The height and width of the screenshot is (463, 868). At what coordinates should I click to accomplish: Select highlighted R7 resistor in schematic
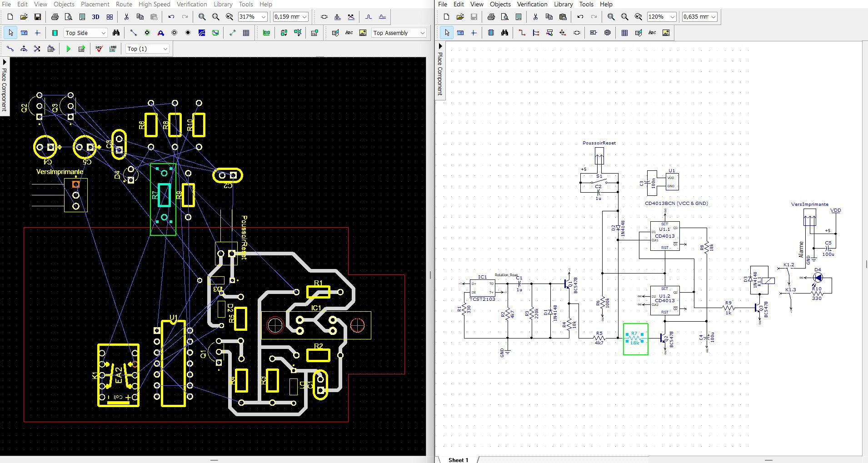pos(635,339)
